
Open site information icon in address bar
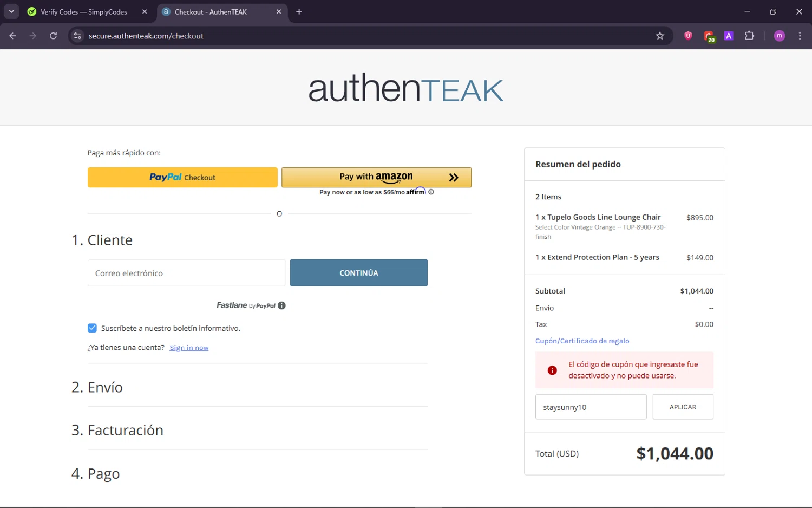pos(77,36)
